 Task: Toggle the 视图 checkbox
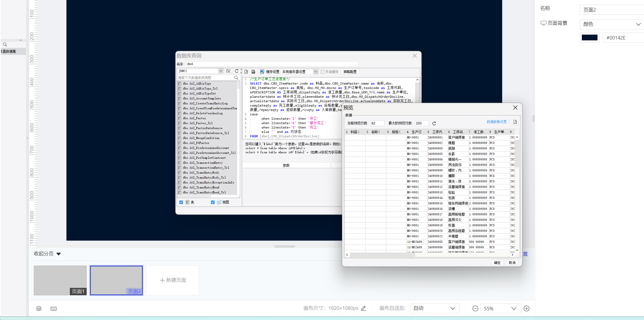(x=213, y=202)
